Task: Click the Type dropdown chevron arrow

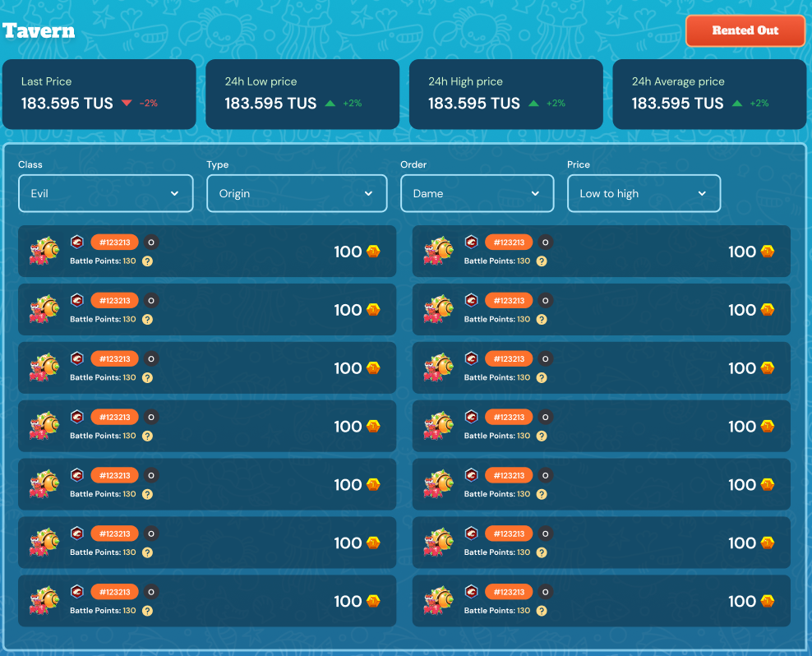Action: (368, 193)
